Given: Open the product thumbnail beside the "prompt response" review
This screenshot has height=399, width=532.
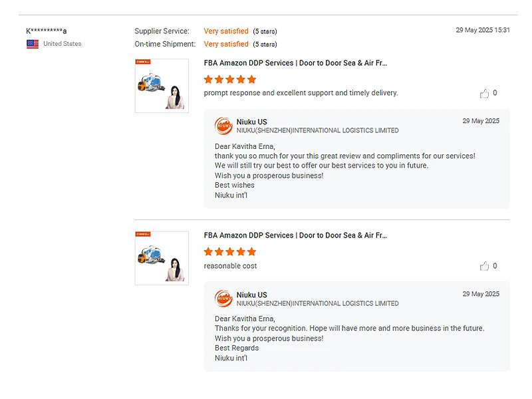Looking at the screenshot, I should (162, 86).
